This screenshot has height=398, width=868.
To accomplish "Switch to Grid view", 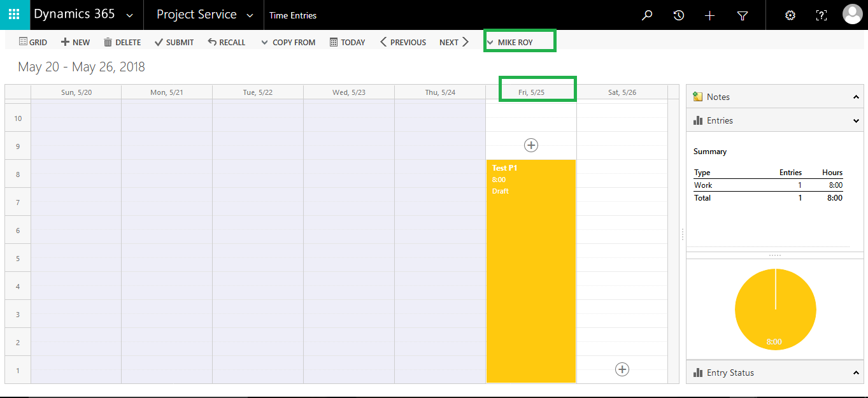I will 33,42.
